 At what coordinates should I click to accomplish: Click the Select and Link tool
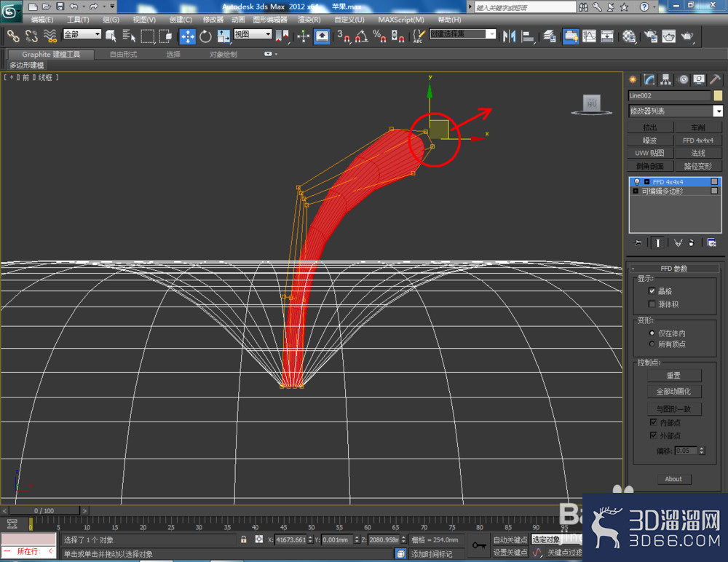tap(13, 36)
